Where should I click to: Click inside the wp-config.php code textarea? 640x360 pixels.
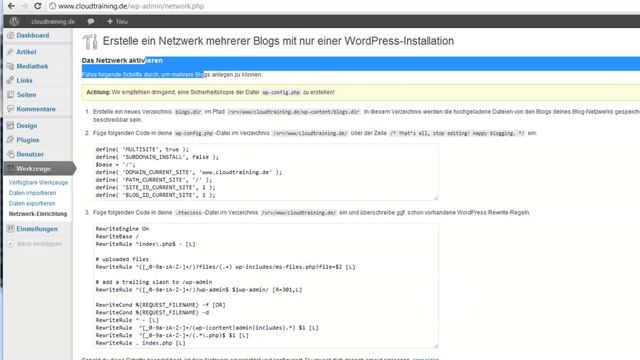tap(266, 172)
